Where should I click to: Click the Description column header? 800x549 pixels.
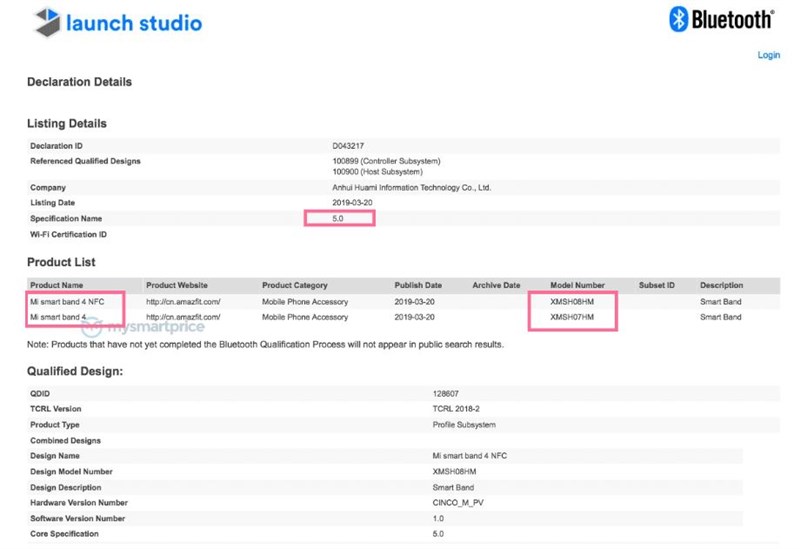click(x=721, y=285)
